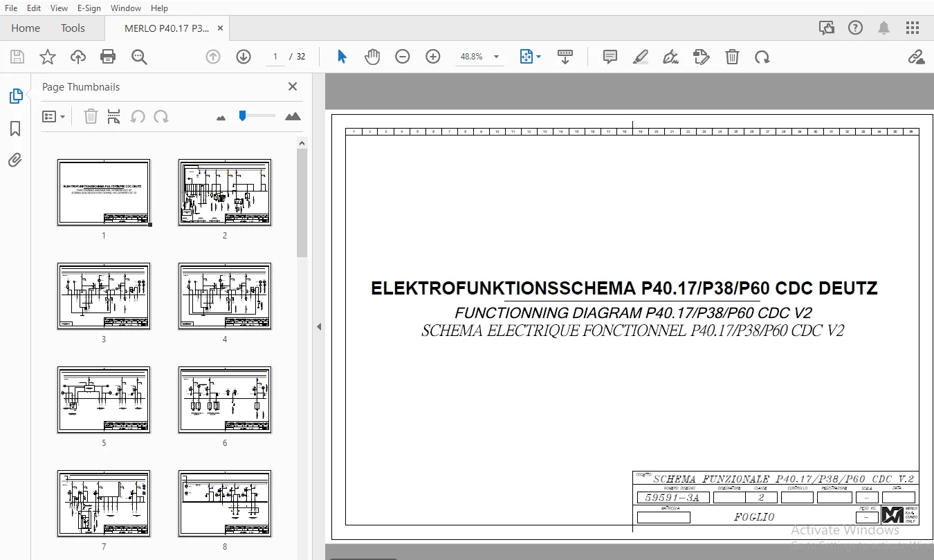Delete selected pages in thumbnails panel
The width and height of the screenshot is (934, 560).
[x=91, y=117]
